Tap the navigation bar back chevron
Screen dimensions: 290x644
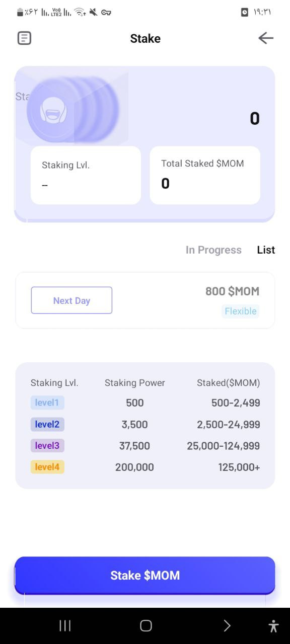(227, 625)
